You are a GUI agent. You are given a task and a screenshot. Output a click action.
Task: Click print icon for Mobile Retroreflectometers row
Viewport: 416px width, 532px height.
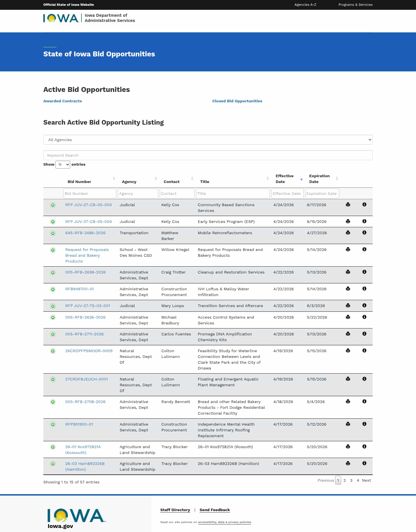tap(348, 233)
